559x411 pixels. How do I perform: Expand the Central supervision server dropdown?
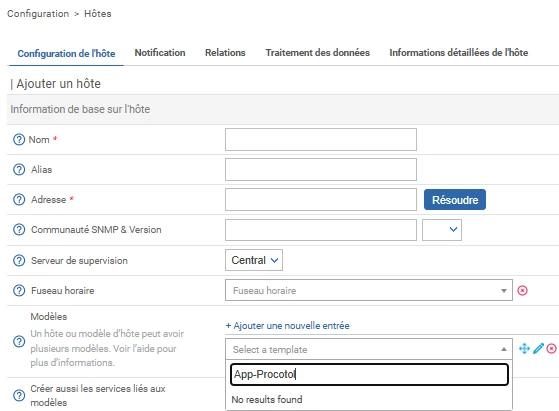coord(254,260)
